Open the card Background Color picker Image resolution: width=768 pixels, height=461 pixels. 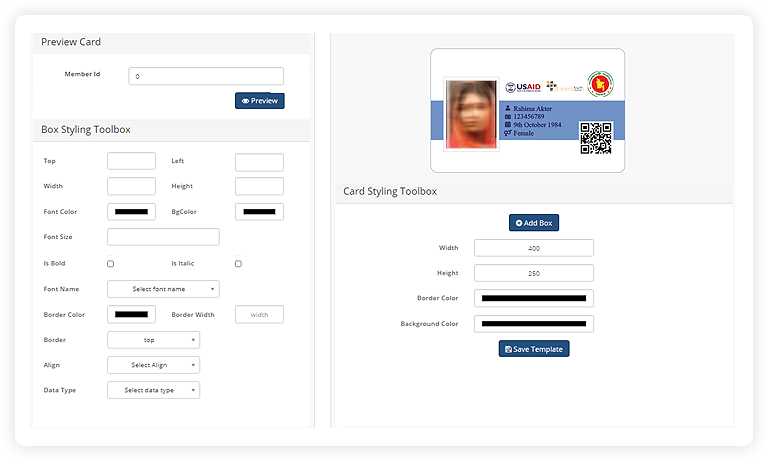[534, 323]
